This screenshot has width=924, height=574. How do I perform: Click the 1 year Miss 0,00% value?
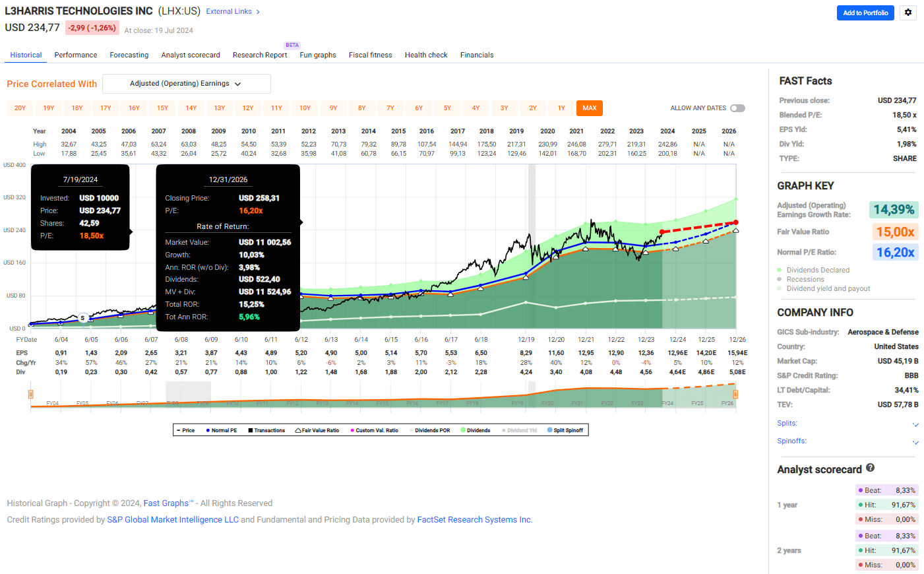point(905,519)
